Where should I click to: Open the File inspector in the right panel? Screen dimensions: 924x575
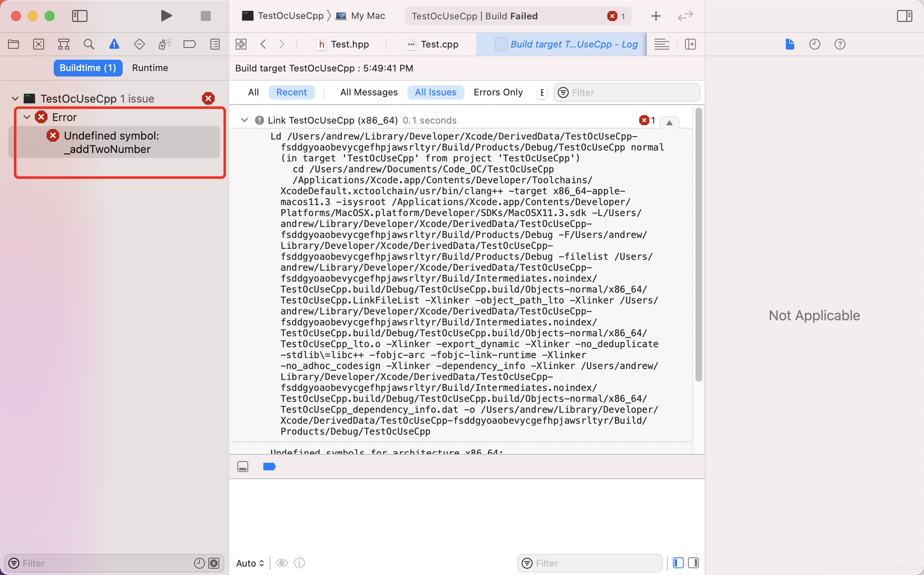click(x=789, y=44)
